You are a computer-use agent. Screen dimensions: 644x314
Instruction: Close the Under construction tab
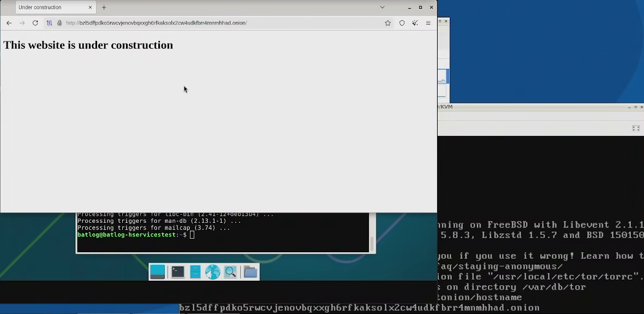(x=91, y=8)
